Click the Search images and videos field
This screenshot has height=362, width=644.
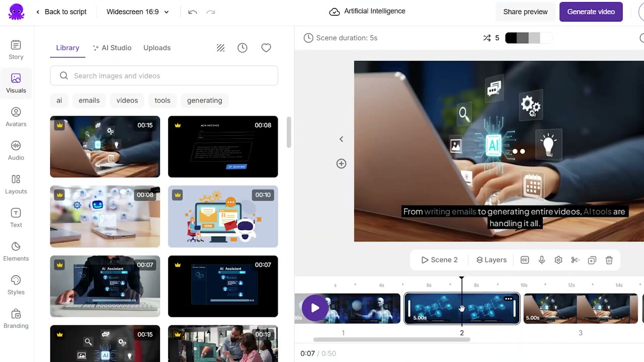pyautogui.click(x=164, y=76)
